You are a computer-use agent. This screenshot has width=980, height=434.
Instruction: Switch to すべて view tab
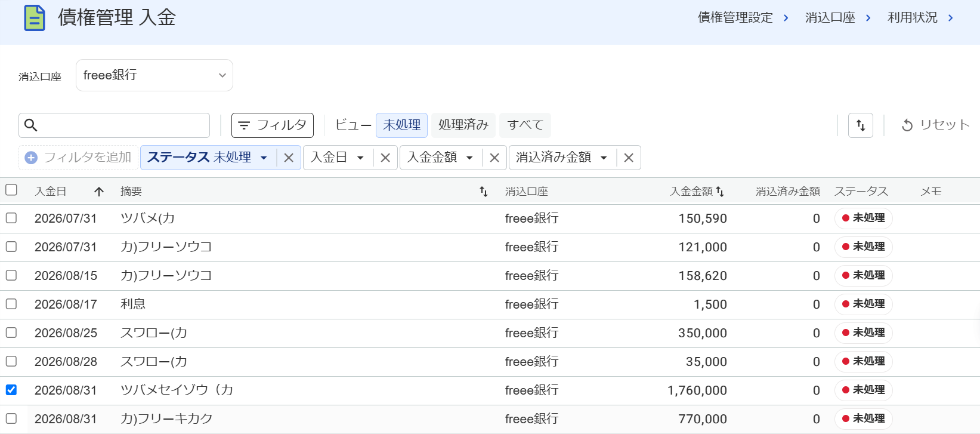click(x=525, y=125)
